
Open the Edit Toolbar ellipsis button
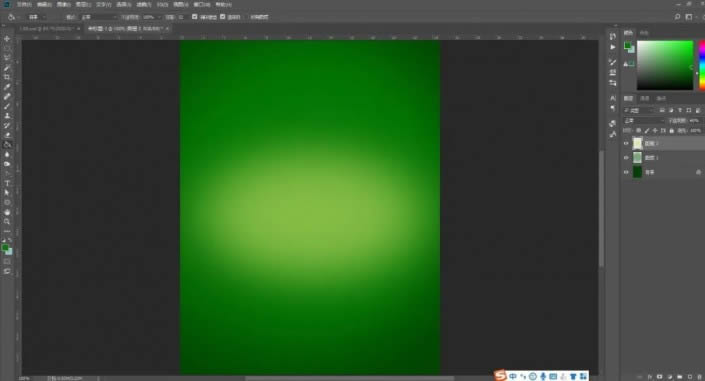7,231
